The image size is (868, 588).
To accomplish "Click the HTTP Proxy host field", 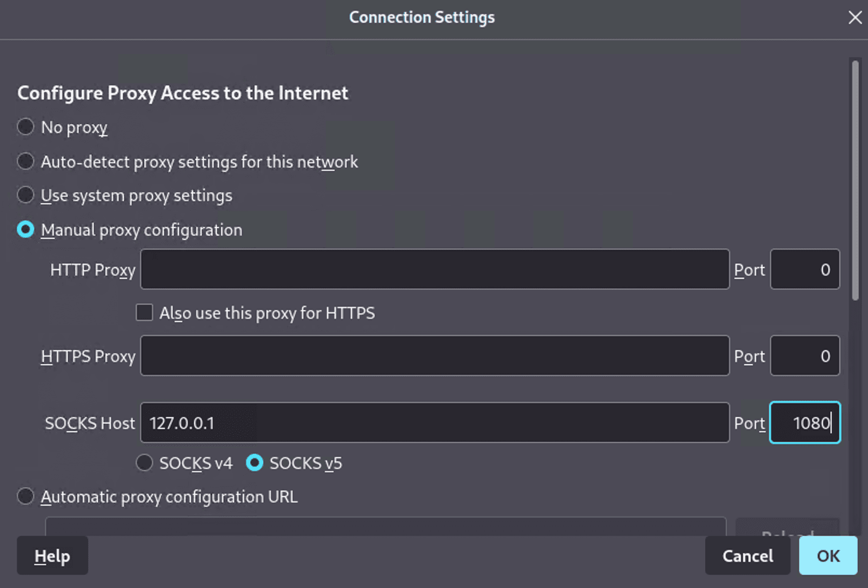I will point(435,269).
